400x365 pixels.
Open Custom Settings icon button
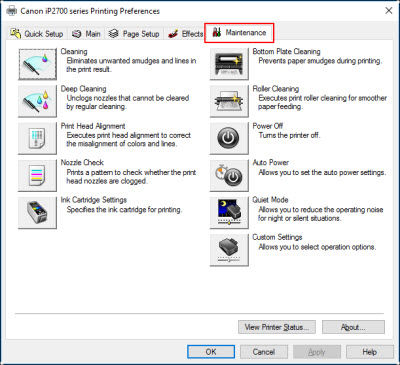click(x=229, y=250)
